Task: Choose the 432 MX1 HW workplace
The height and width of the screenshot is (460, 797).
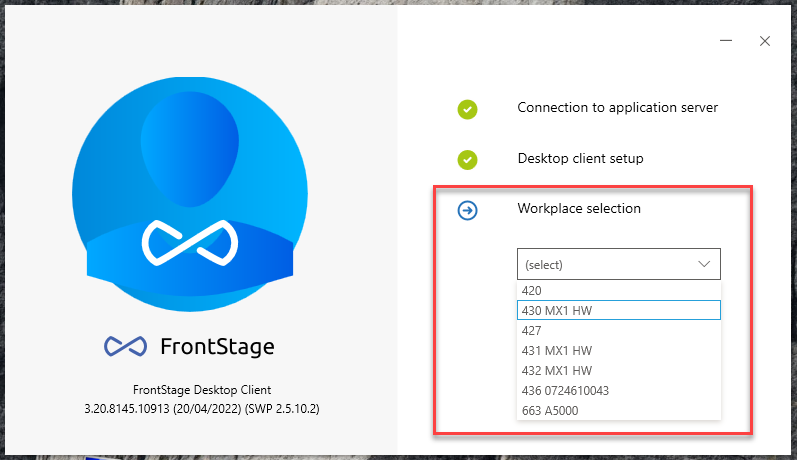Action: (x=619, y=371)
